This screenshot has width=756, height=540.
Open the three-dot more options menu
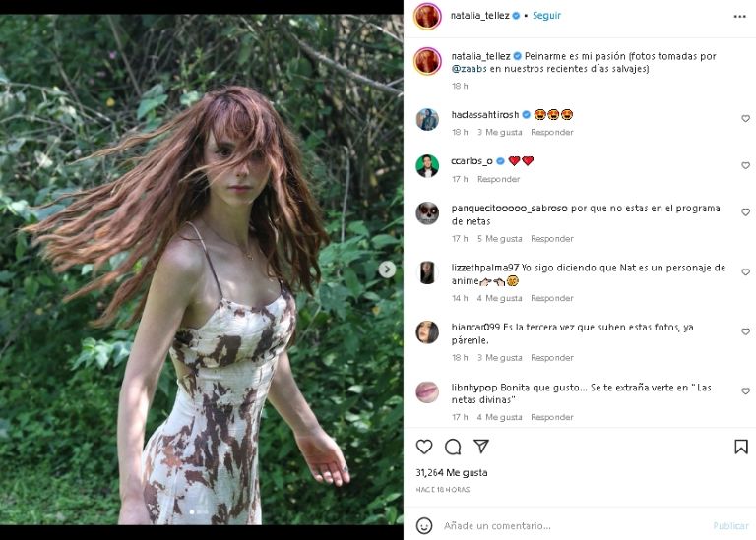tap(739, 16)
